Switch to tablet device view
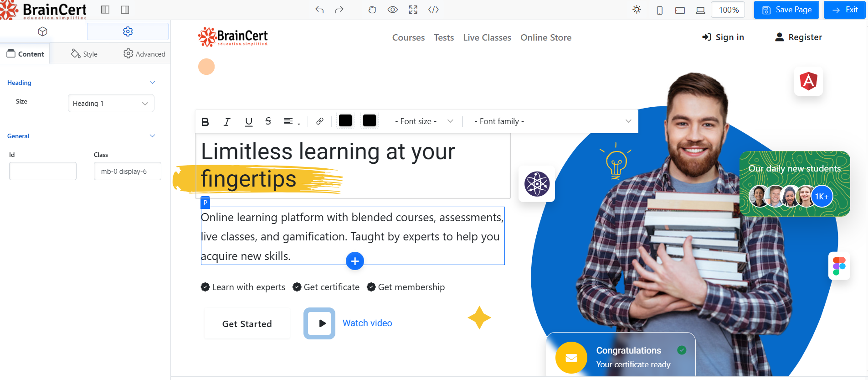The height and width of the screenshot is (380, 868). (x=680, y=10)
